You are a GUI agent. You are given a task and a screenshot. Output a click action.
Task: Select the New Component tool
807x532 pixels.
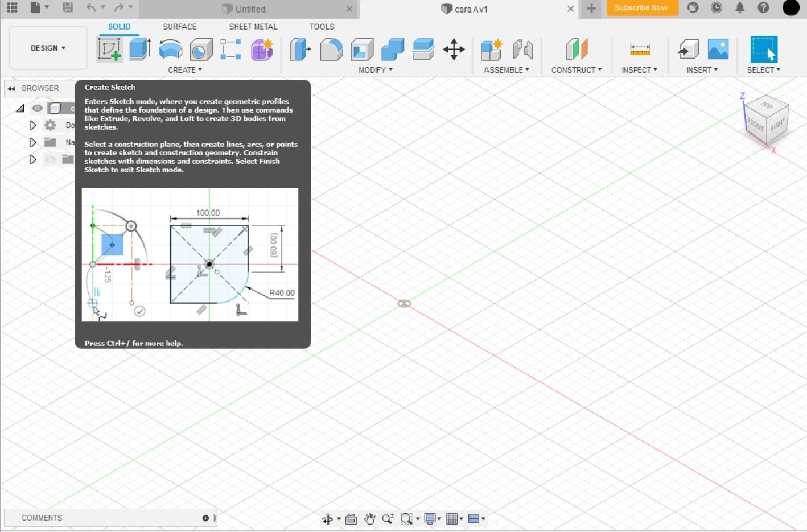coord(492,50)
